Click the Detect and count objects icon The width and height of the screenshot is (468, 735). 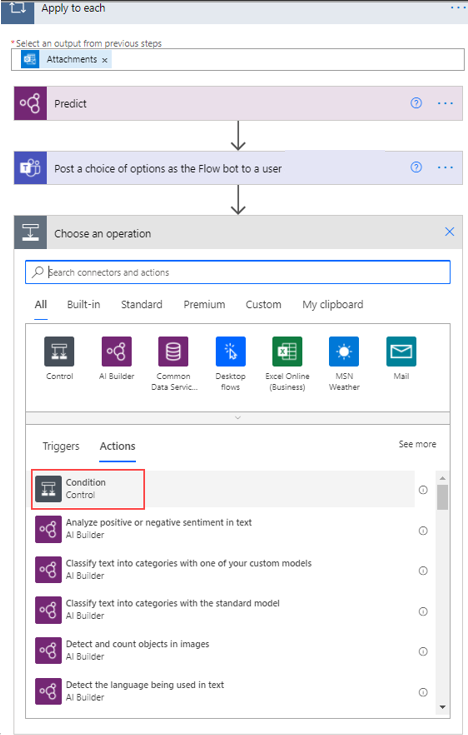[x=49, y=650]
